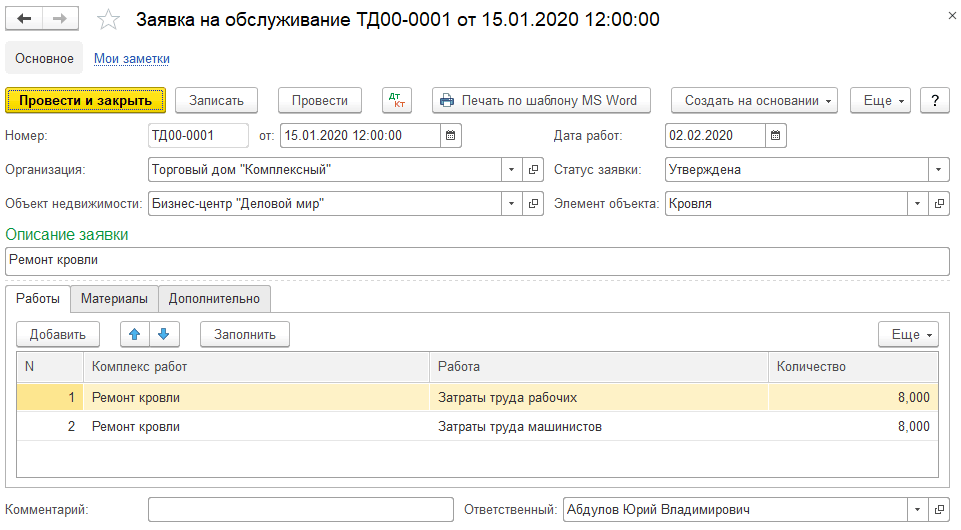
Task: Open calendar for Дата работ field
Action: 776,135
